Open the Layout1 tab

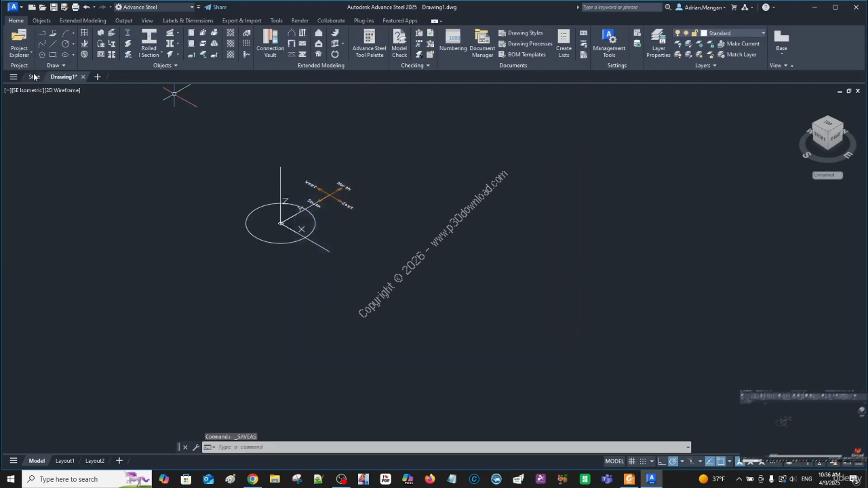click(x=65, y=461)
